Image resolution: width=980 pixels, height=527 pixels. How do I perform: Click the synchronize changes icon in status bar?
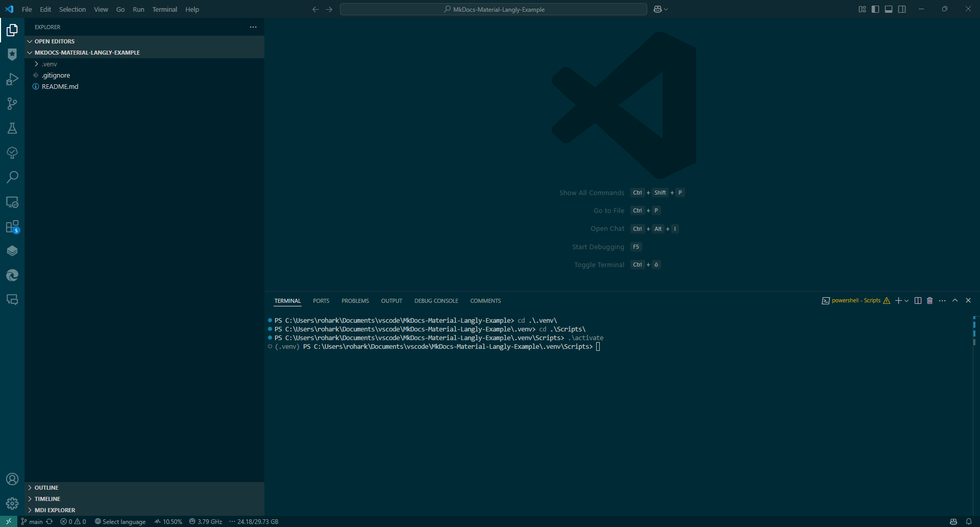click(50, 521)
